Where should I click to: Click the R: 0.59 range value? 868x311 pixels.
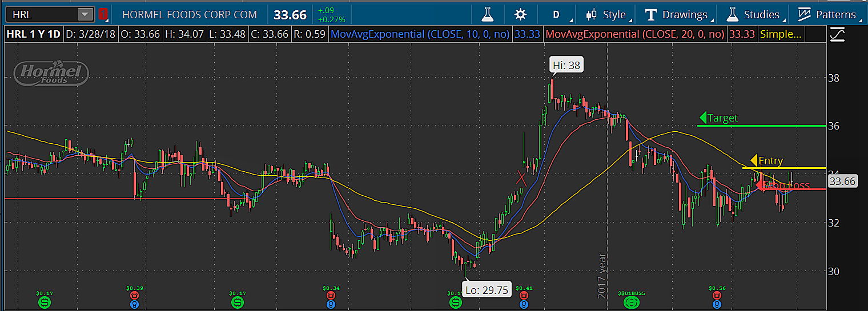click(x=309, y=35)
